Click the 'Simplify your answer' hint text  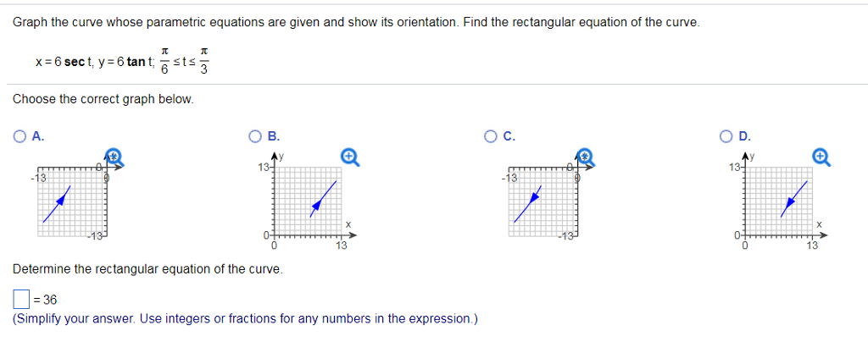coord(245,319)
